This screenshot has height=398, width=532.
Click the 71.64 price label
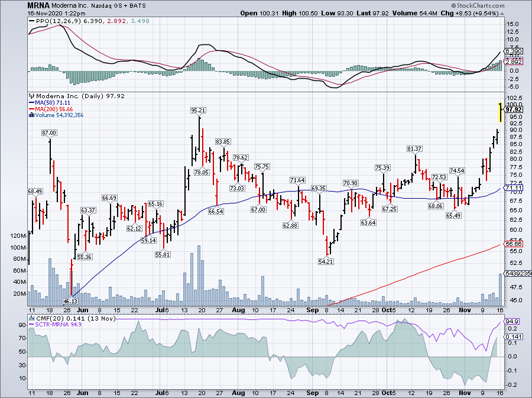(297, 180)
